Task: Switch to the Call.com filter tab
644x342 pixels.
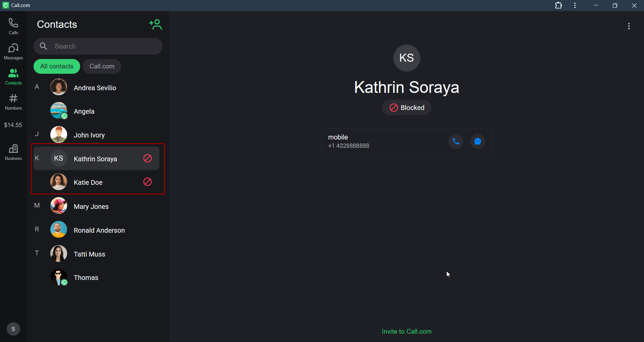Action: [x=102, y=66]
